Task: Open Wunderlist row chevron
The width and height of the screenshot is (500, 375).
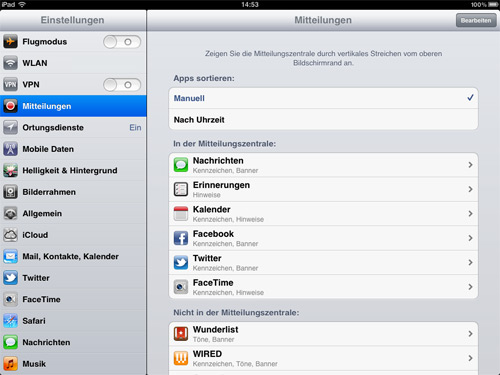Action: pyautogui.click(x=470, y=334)
